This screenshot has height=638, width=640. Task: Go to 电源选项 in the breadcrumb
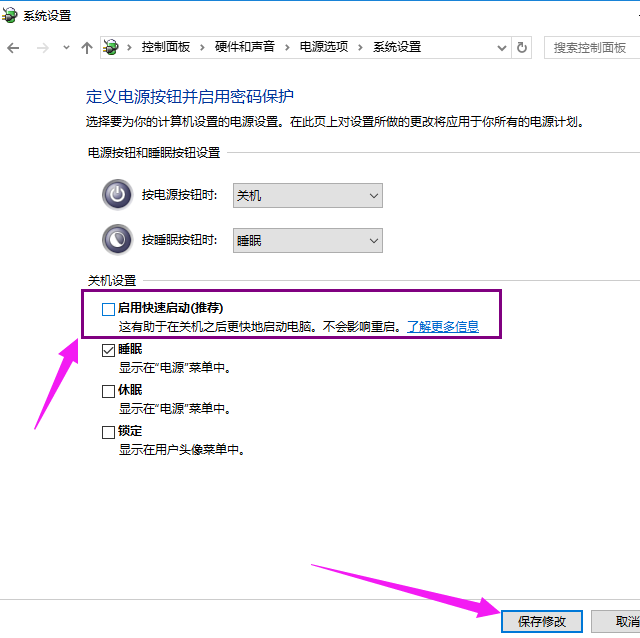324,47
